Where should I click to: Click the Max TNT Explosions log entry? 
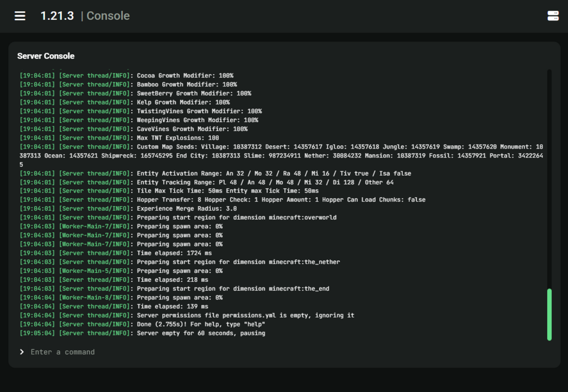point(177,138)
